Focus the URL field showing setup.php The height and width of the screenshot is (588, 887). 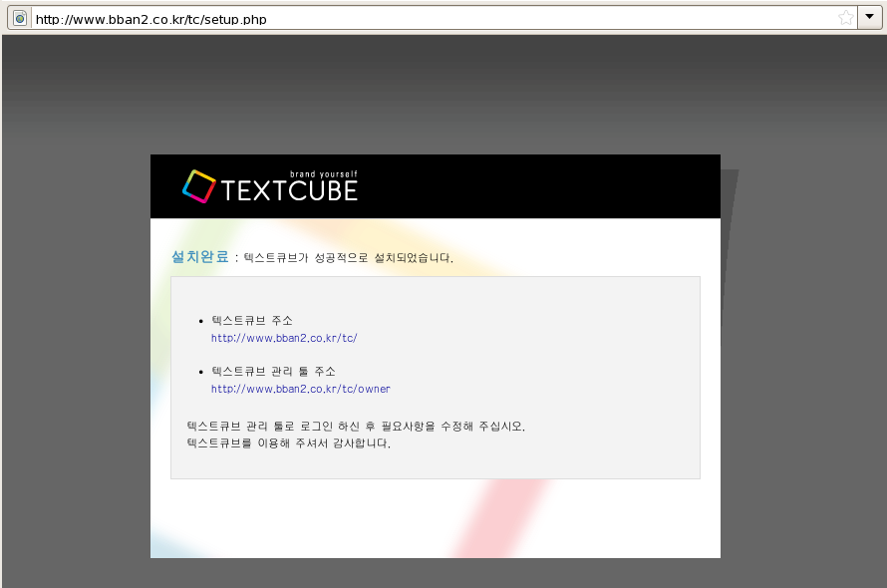(435, 19)
